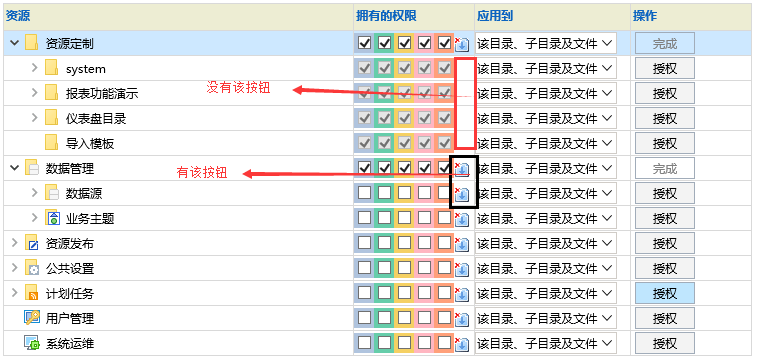Check the green checkbox in 数据源 row
Screen dimensions: 759x360
384,193
